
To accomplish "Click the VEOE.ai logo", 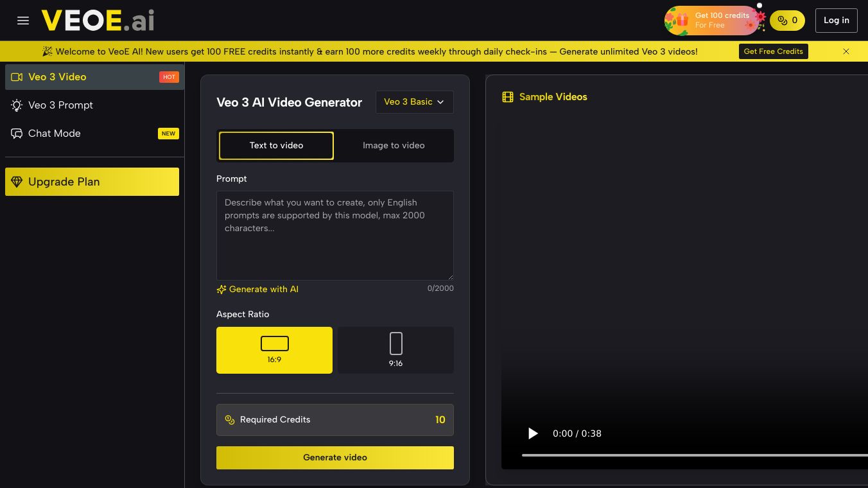I will [x=98, y=21].
